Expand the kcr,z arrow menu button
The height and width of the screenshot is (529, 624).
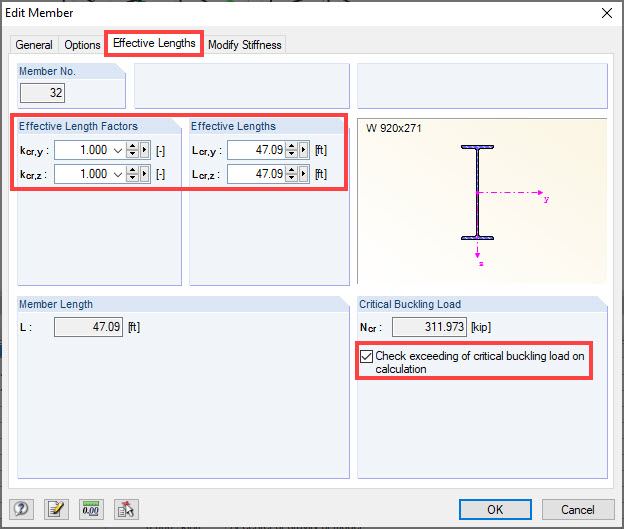(145, 174)
